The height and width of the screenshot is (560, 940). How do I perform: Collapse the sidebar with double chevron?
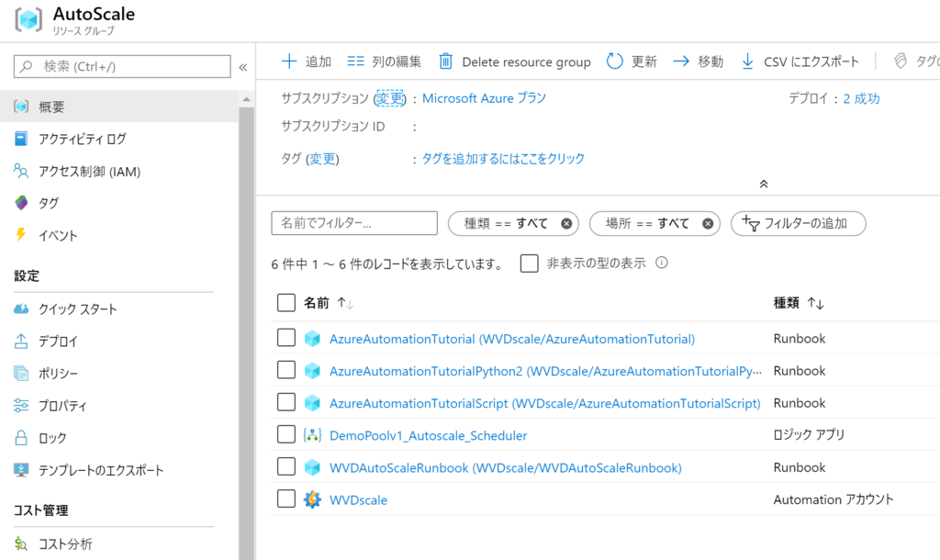(x=242, y=67)
